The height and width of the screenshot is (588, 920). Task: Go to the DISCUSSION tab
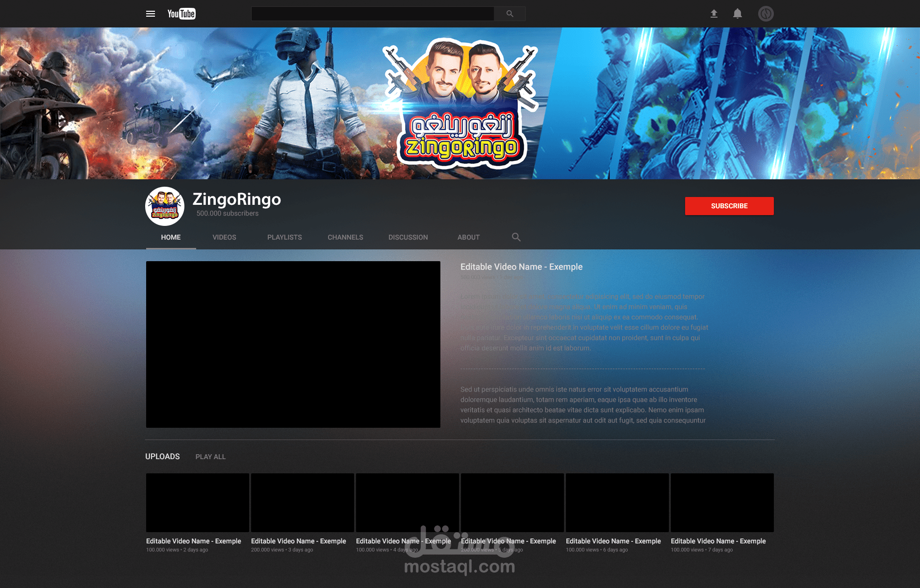click(408, 237)
